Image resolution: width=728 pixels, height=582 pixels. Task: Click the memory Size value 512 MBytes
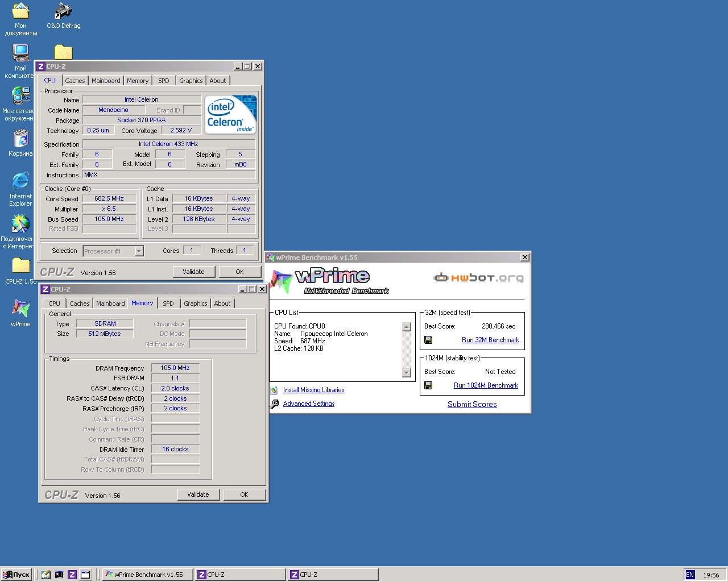coord(105,334)
